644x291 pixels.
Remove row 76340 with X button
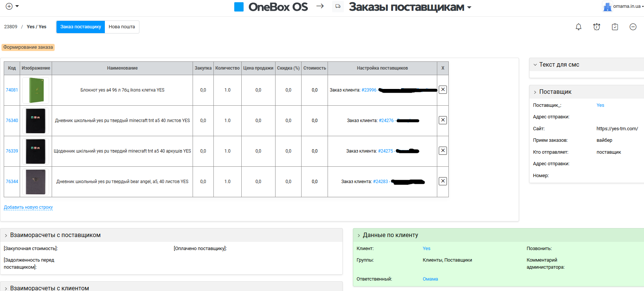point(443,120)
